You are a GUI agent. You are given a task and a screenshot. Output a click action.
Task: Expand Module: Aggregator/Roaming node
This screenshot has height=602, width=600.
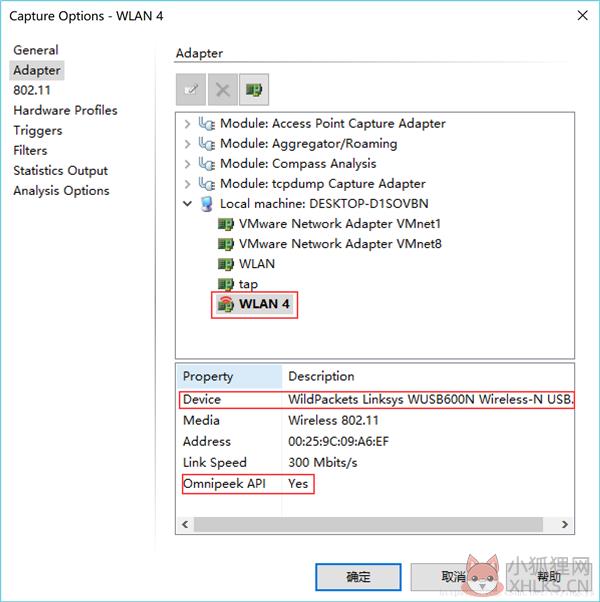click(x=187, y=144)
